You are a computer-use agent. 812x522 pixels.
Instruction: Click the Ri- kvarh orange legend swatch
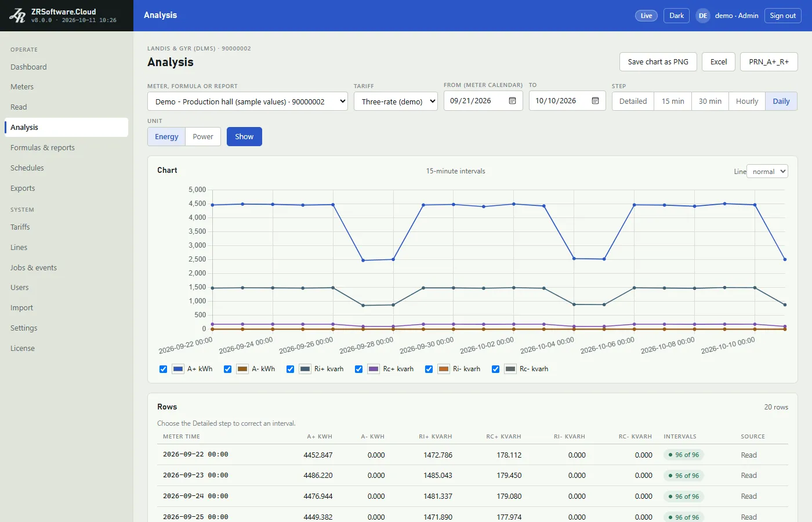[x=444, y=369]
